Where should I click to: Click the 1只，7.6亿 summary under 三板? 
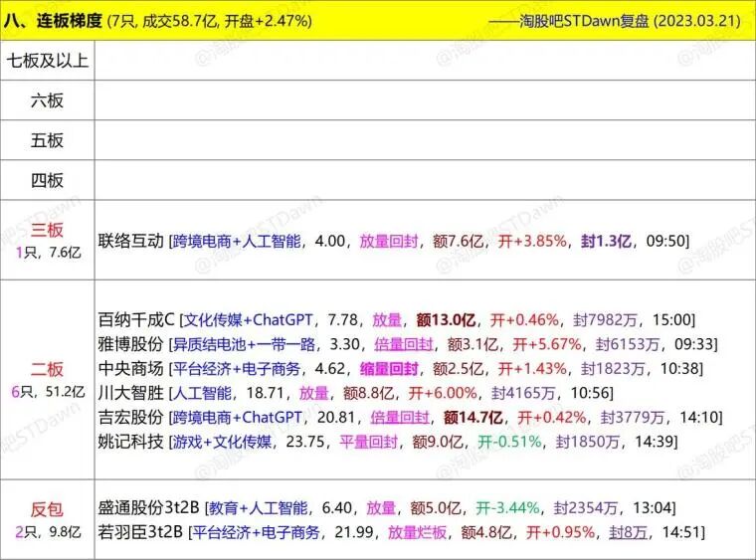coord(48,252)
